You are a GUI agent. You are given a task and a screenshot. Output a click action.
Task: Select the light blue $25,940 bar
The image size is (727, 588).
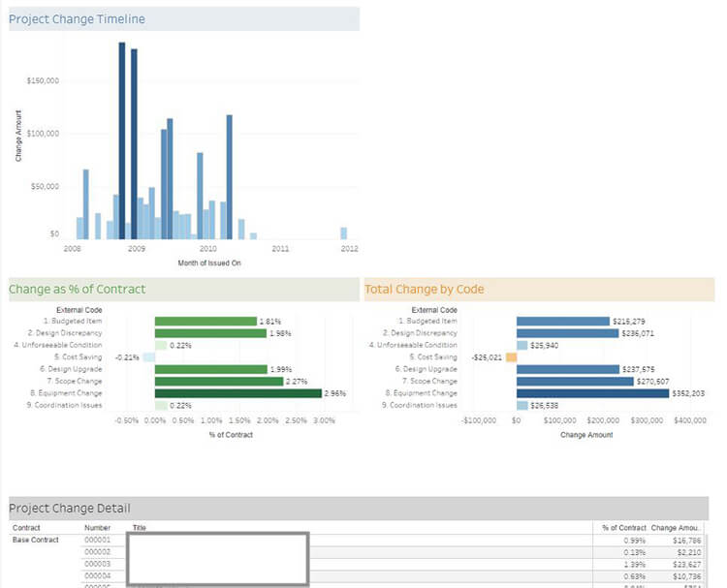point(522,345)
